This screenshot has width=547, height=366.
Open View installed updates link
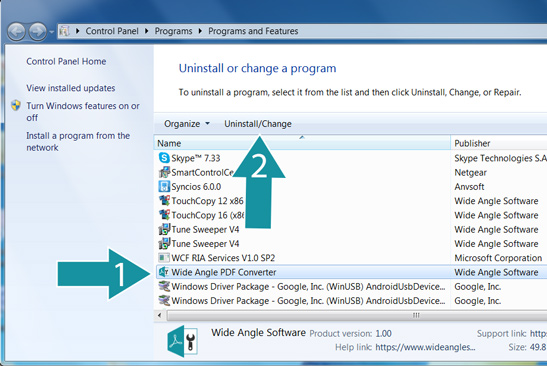point(71,88)
